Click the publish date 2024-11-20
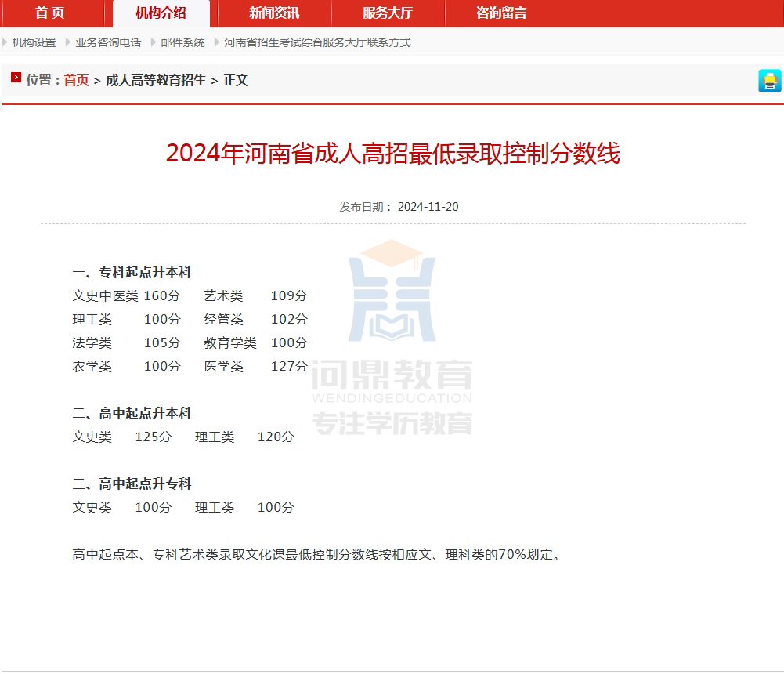Screen dimensions: 784x674 428,207
